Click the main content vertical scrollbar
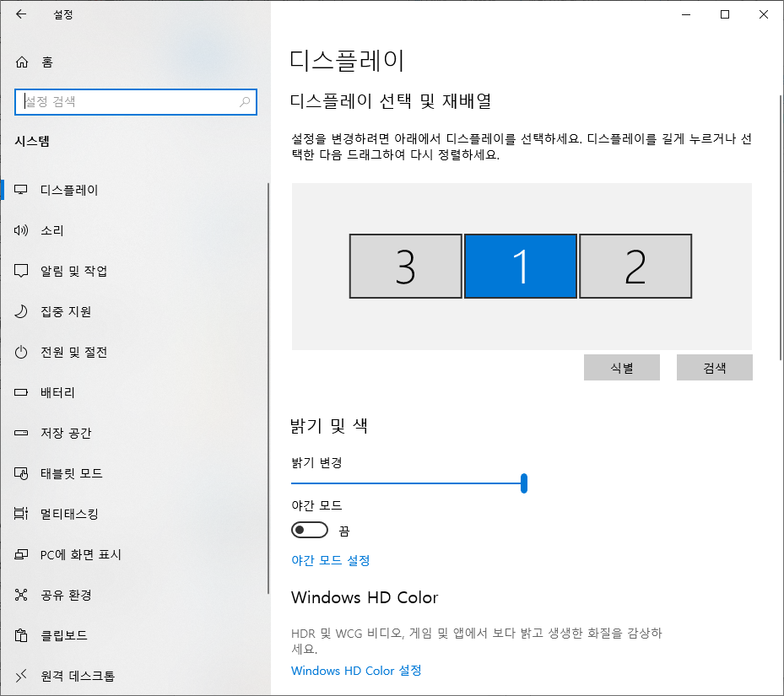The image size is (784, 696). (781, 228)
